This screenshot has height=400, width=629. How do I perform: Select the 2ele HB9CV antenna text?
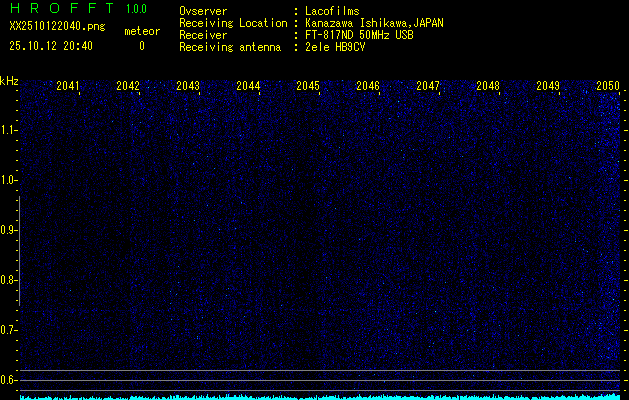(x=335, y=47)
